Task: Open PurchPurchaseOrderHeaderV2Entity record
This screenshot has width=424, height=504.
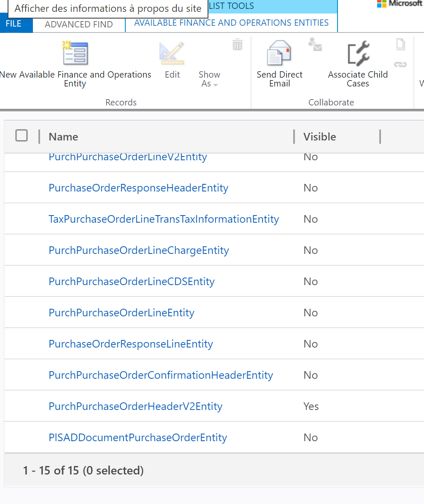Action: (x=135, y=406)
